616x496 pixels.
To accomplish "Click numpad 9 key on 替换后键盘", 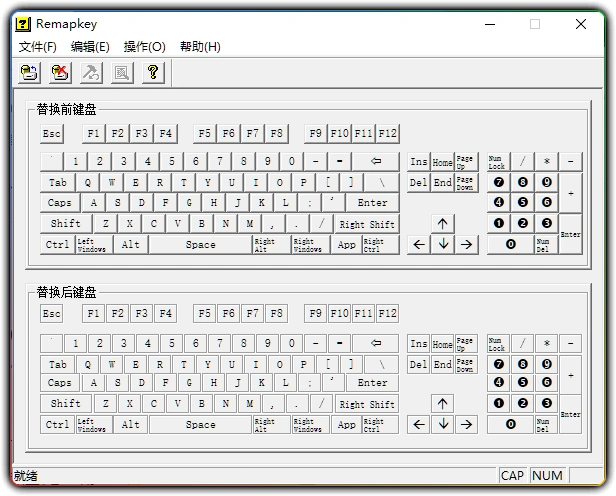I will pyautogui.click(x=546, y=364).
